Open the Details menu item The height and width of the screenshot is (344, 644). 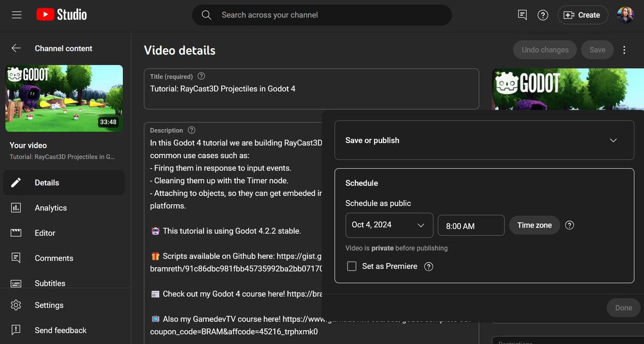(64, 182)
